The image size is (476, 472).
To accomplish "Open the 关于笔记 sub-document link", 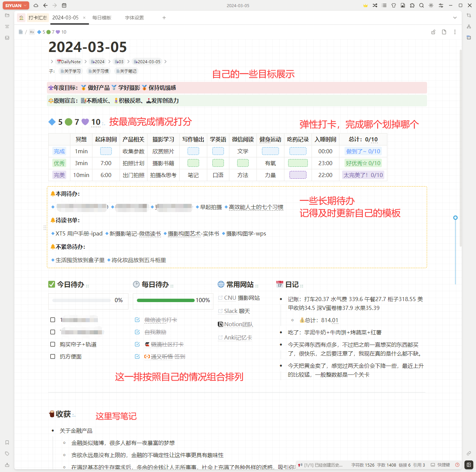I will (126, 71).
